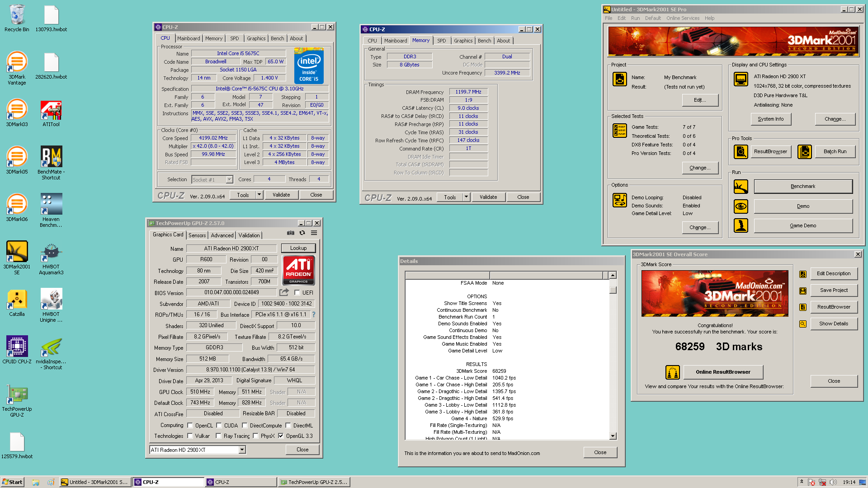Expand the GPU selection dropdown in GPU-Z
868x488 pixels.
[x=242, y=450]
